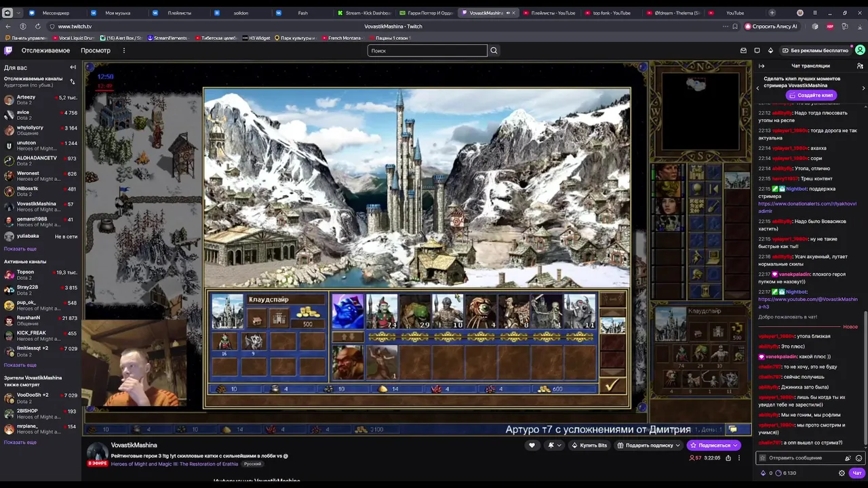Open the YouTube VovastikMashina link in chat
Viewport: 868px width, 488px height.
(x=808, y=302)
